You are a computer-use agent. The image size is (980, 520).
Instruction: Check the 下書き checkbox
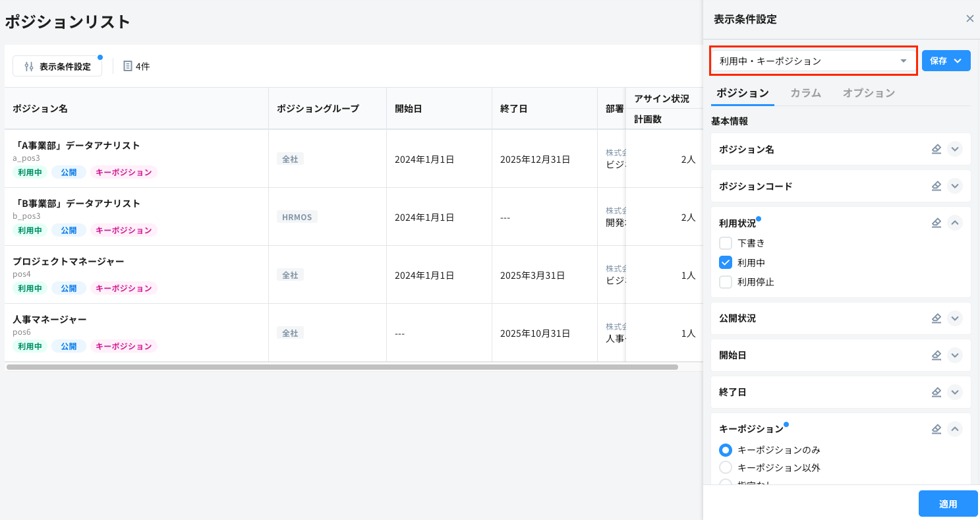pyautogui.click(x=726, y=243)
